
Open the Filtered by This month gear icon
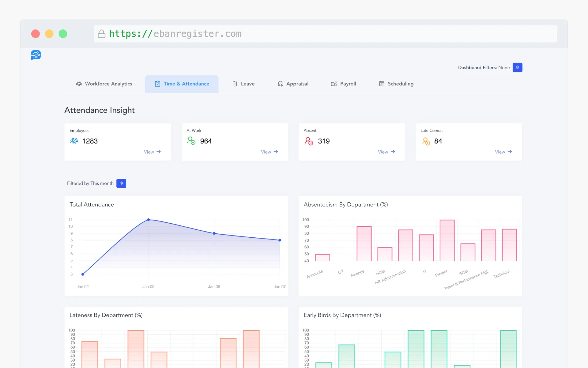(121, 183)
